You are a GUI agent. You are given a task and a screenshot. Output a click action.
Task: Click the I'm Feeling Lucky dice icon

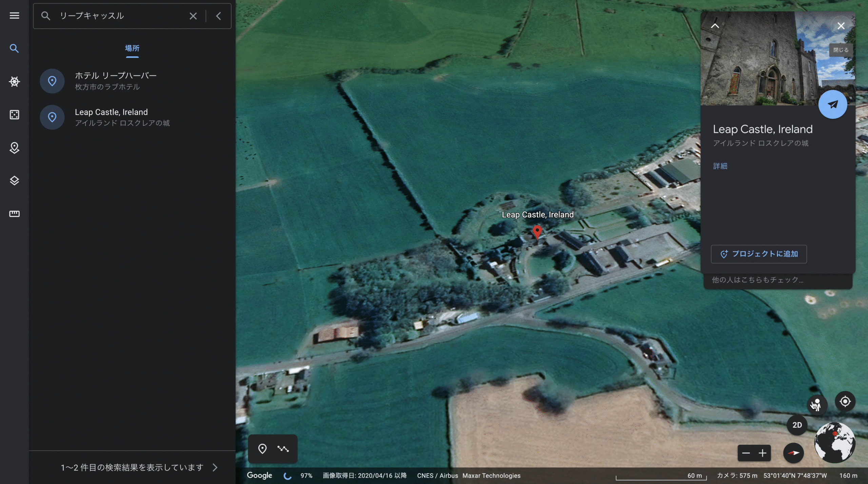pyautogui.click(x=14, y=115)
